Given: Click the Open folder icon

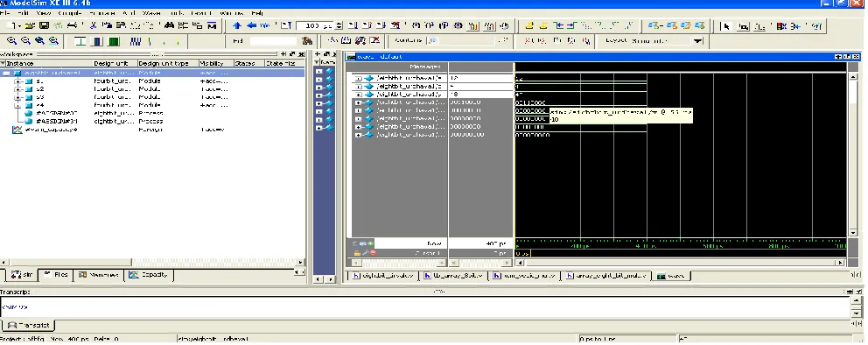Looking at the screenshot, I should click(30, 25).
